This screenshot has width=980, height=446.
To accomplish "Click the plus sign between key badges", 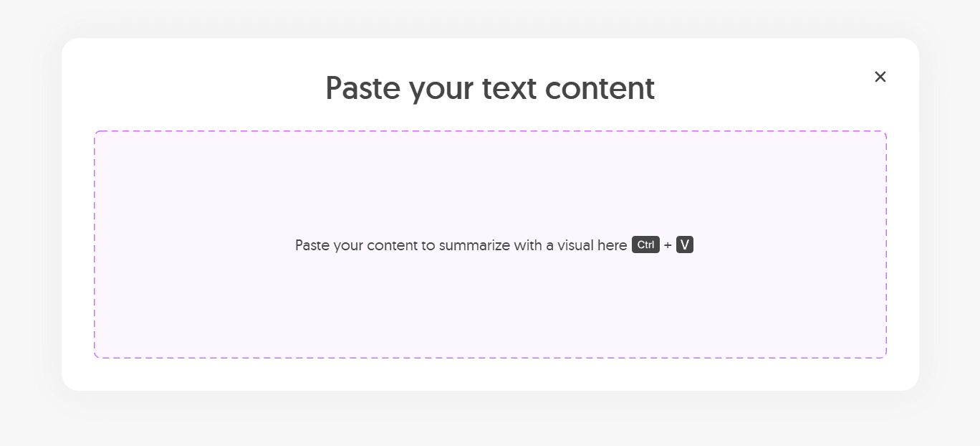I will (x=668, y=246).
